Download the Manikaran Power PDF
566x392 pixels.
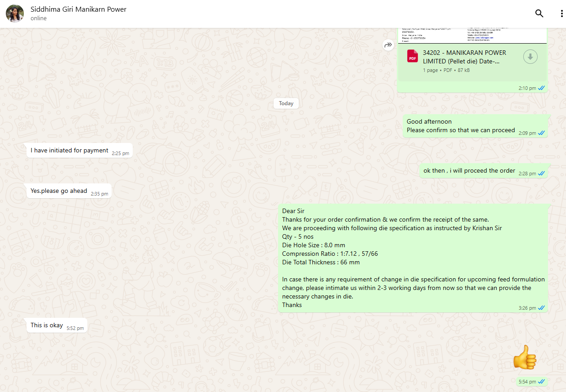click(530, 57)
